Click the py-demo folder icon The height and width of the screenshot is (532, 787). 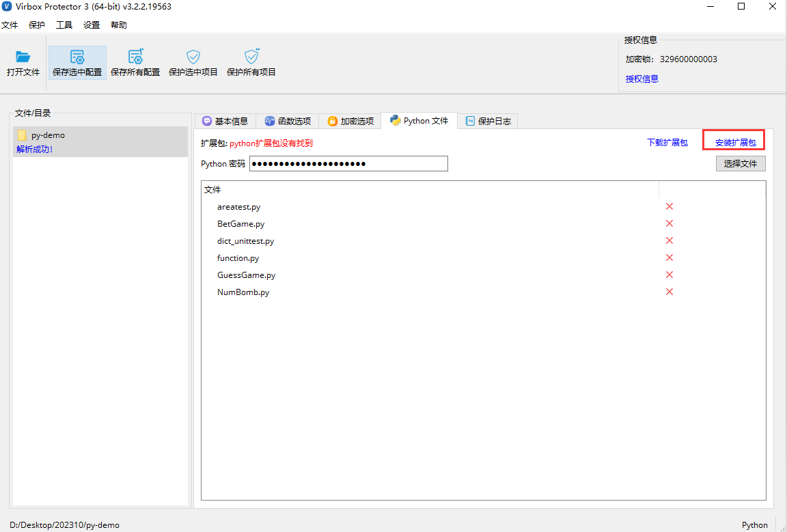pyautogui.click(x=22, y=135)
